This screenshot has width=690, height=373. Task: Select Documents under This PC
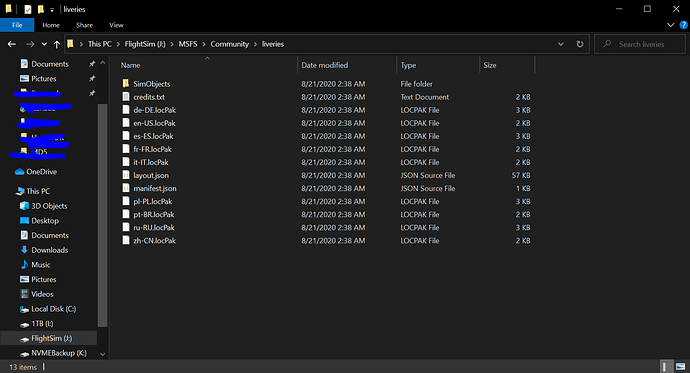50,235
